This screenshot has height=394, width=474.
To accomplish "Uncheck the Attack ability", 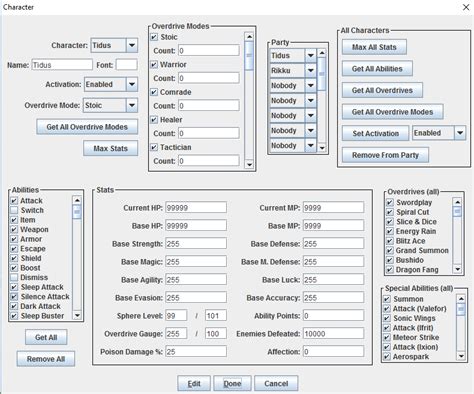I will click(14, 201).
